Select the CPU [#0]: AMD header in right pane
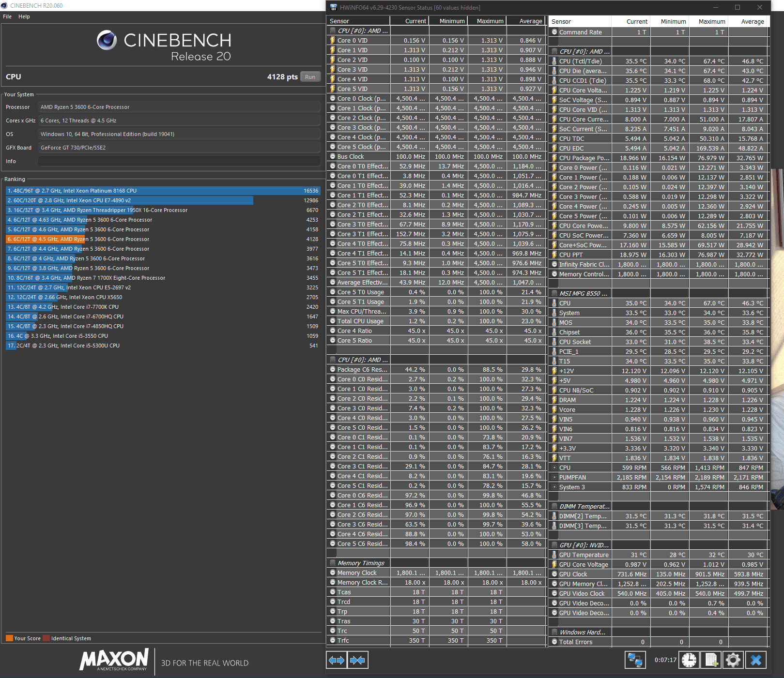Screen dimensions: 784x678 (659, 52)
